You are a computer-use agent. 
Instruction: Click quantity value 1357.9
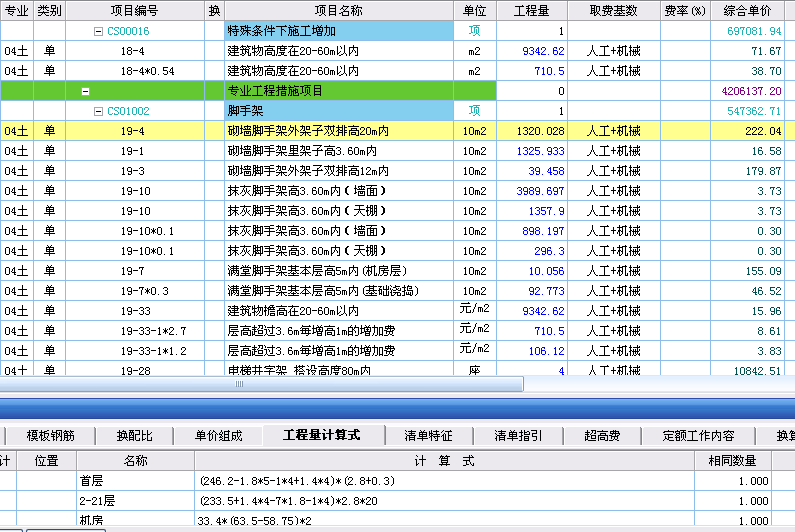click(x=547, y=211)
